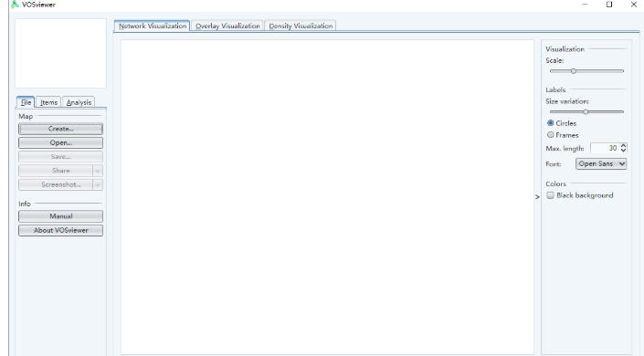The height and width of the screenshot is (356, 644).
Task: Click About VOSviewer button
Action: tap(61, 230)
